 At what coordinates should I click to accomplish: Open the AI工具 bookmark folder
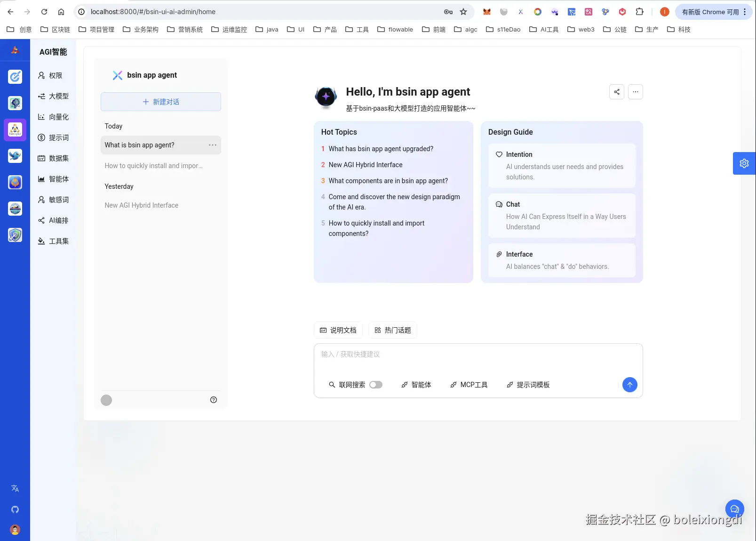point(544,29)
